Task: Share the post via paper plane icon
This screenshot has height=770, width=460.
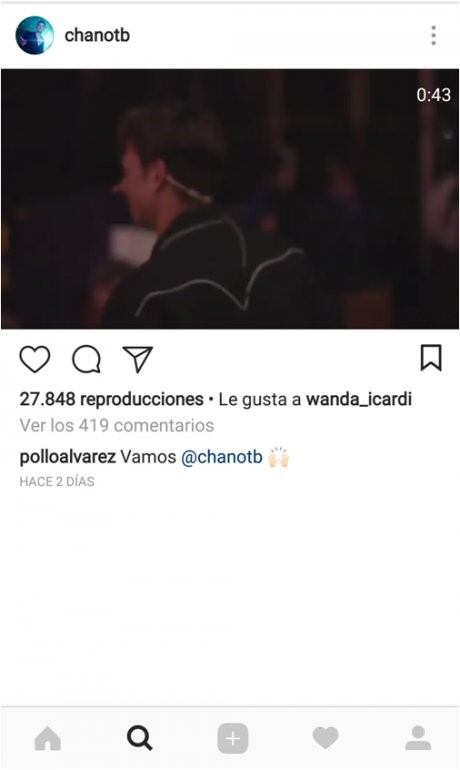Action: [137, 359]
